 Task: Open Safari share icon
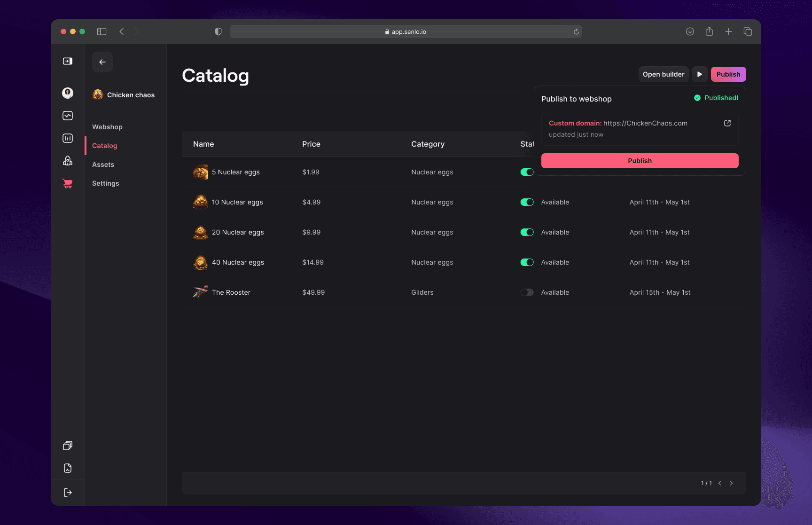(709, 31)
